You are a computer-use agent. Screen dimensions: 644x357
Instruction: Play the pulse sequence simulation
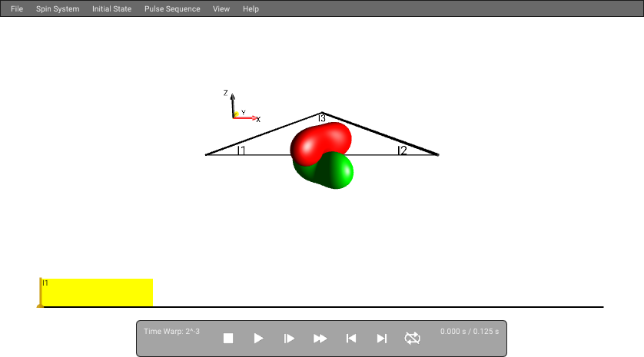point(258,339)
